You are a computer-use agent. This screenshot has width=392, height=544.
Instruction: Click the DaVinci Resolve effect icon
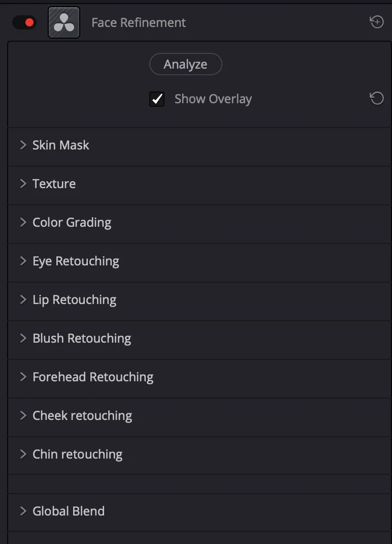64,22
